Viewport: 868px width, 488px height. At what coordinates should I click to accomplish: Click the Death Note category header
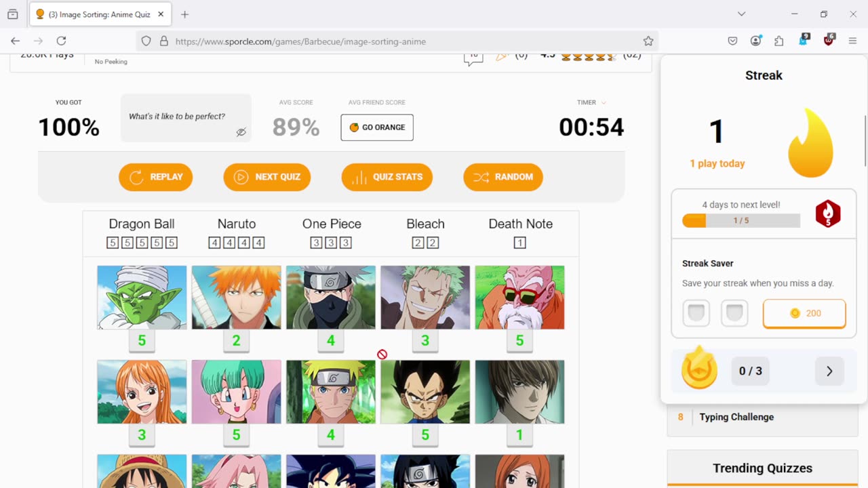(520, 224)
